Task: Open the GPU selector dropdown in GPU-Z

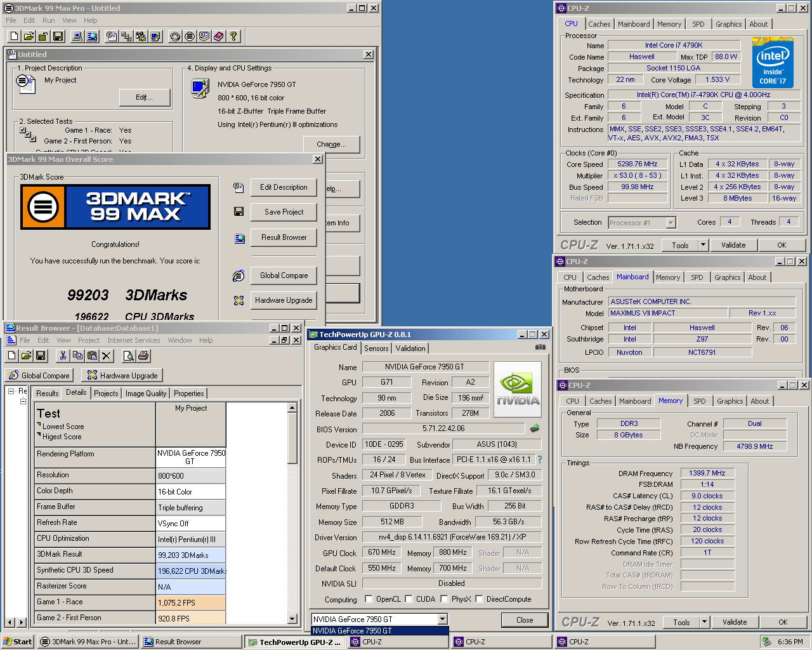Action: point(442,619)
